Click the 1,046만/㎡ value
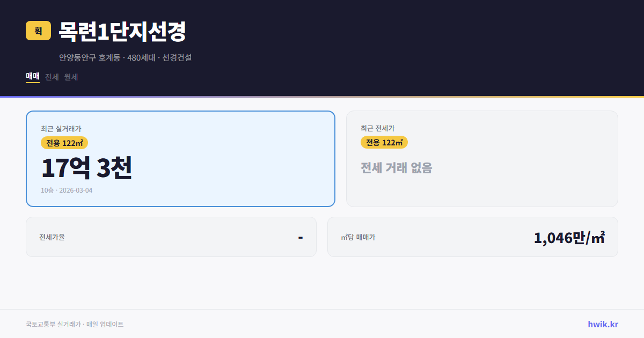This screenshot has width=644, height=338. pos(570,236)
